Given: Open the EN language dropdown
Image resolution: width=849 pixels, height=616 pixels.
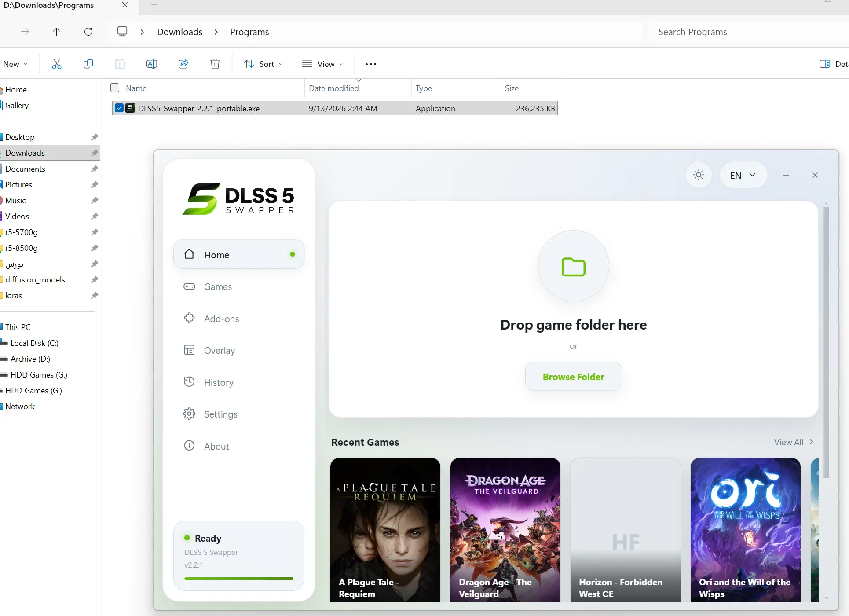Looking at the screenshot, I should 743,176.
